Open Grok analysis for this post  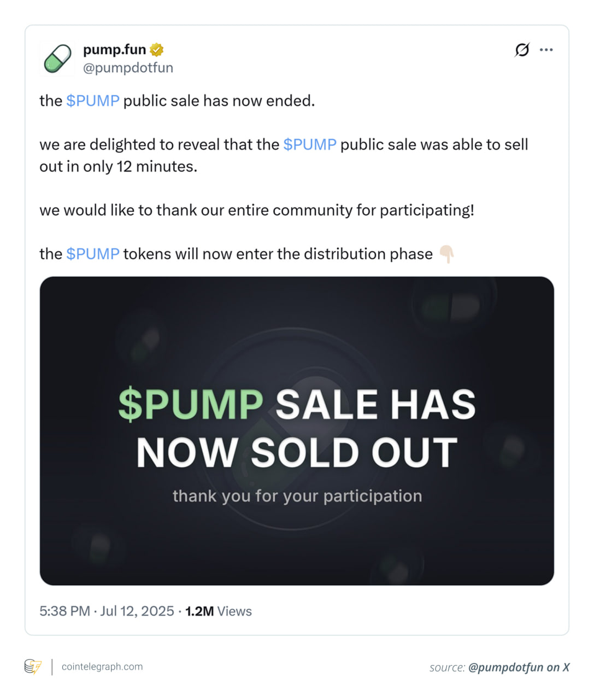tap(522, 49)
